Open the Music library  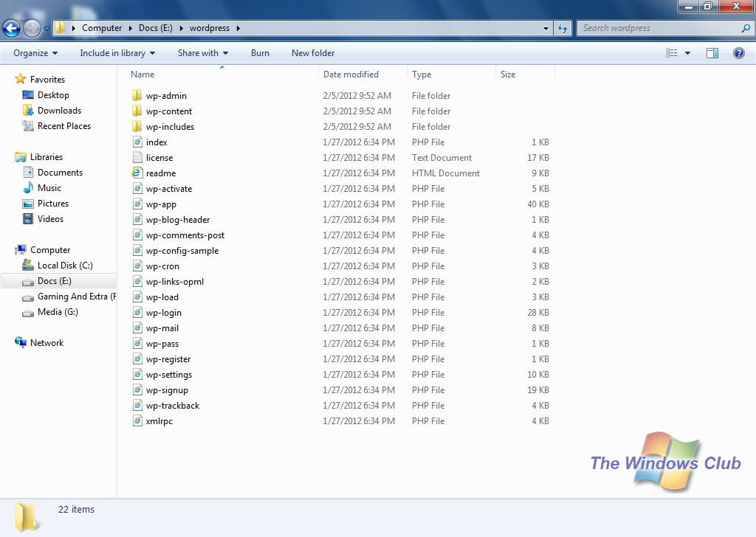click(49, 188)
